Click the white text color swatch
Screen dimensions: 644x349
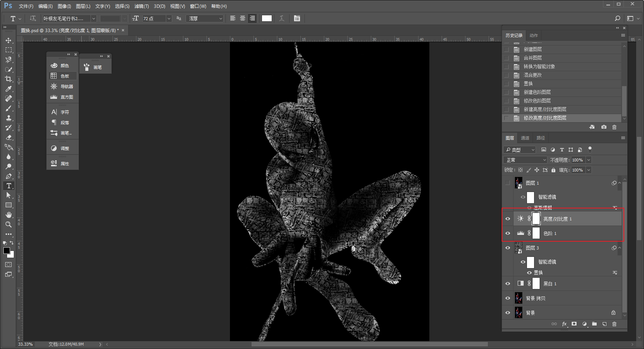(267, 18)
